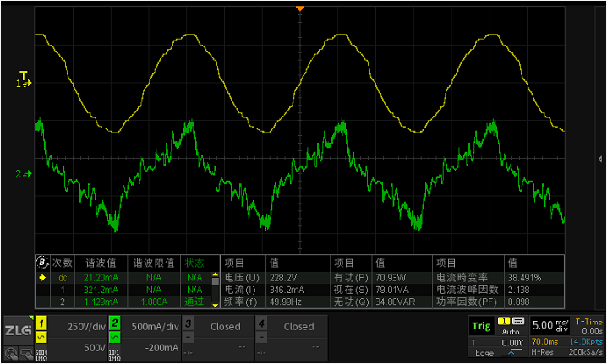Select harmonic order 1 value 321.2mA
The height and width of the screenshot is (364, 607).
point(101,290)
